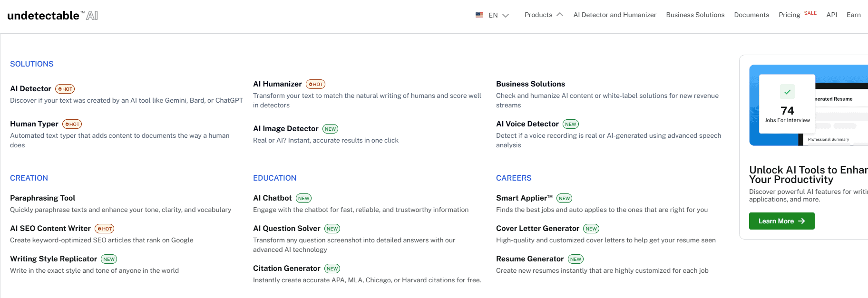The height and width of the screenshot is (298, 868).
Task: Click 'Quickly paraphrase texts' description
Action: 120,210
